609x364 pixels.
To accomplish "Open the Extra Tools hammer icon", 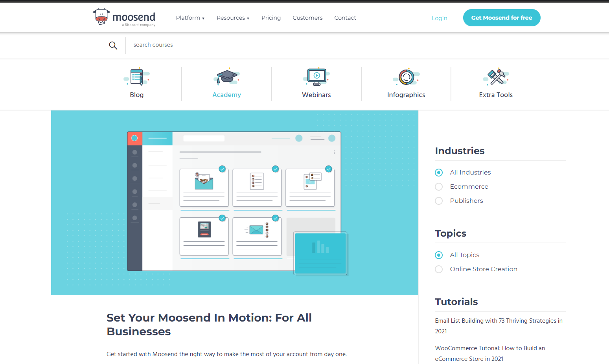I will click(496, 76).
